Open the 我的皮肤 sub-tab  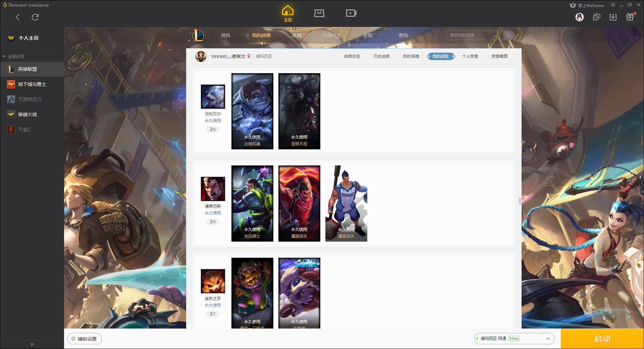point(440,56)
